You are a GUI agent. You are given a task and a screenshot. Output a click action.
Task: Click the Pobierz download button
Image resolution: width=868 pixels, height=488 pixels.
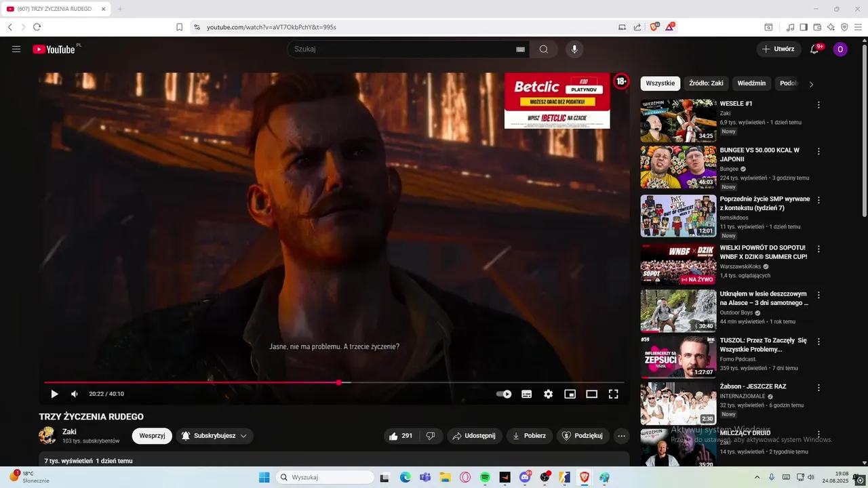pos(529,436)
